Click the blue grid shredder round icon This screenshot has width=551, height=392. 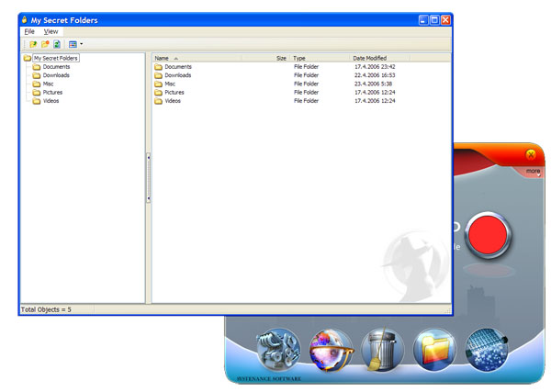point(487,349)
